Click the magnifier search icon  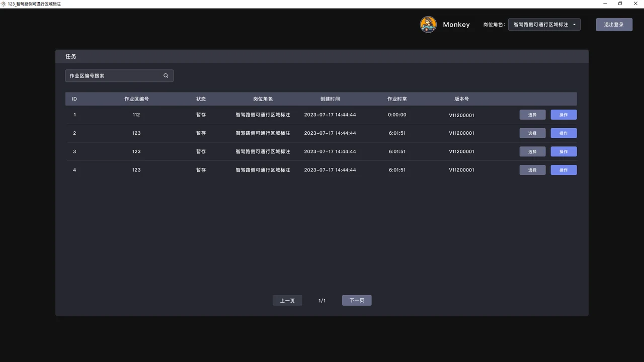click(166, 76)
